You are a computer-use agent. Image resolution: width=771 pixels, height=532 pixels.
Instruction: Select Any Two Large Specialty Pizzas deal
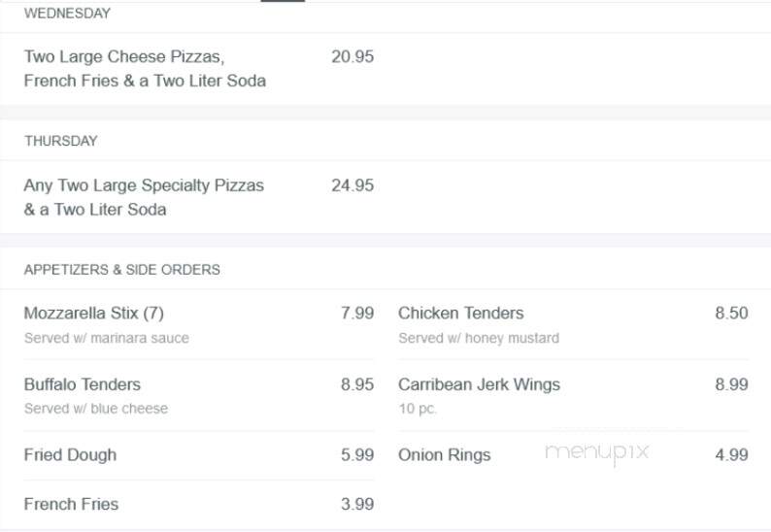(x=144, y=197)
